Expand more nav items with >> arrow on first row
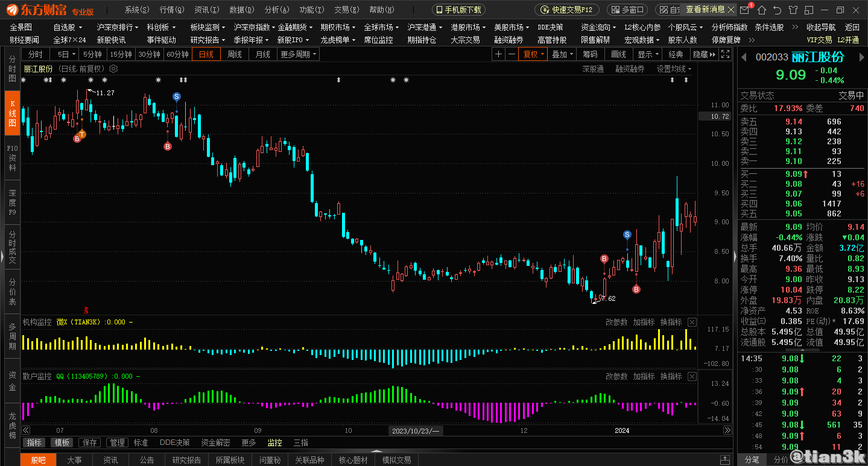 coord(795,27)
